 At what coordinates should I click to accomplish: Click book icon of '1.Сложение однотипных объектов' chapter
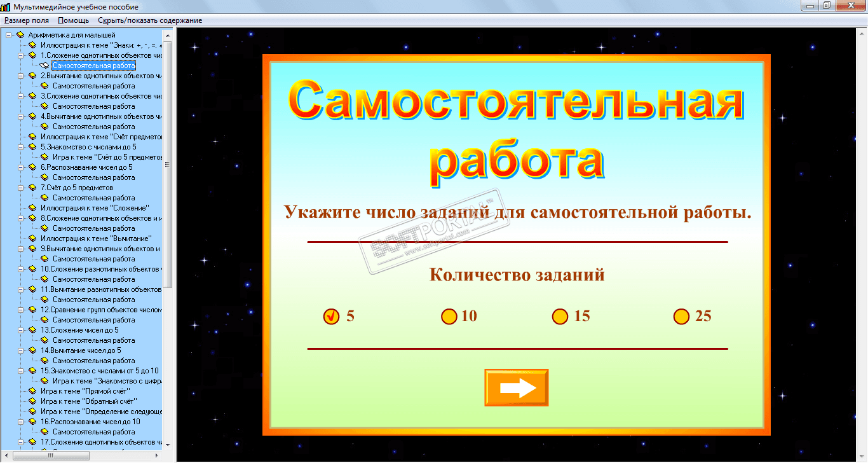pos(32,55)
